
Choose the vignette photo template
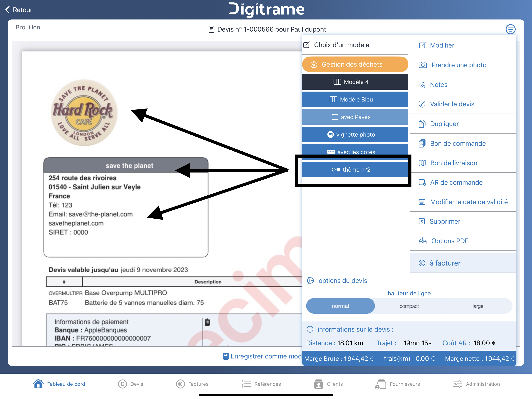[355, 134]
